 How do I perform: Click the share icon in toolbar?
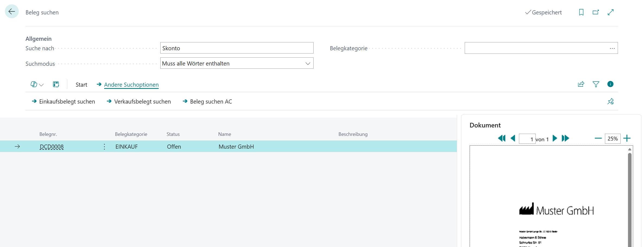pos(581,84)
